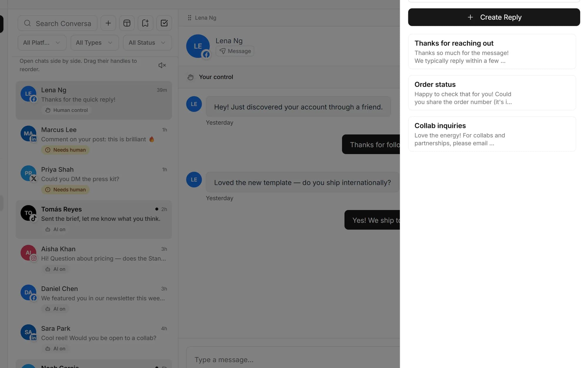This screenshot has height=368, width=588.
Task: Click Daniel Chen's Facebook avatar
Action: click(28, 293)
